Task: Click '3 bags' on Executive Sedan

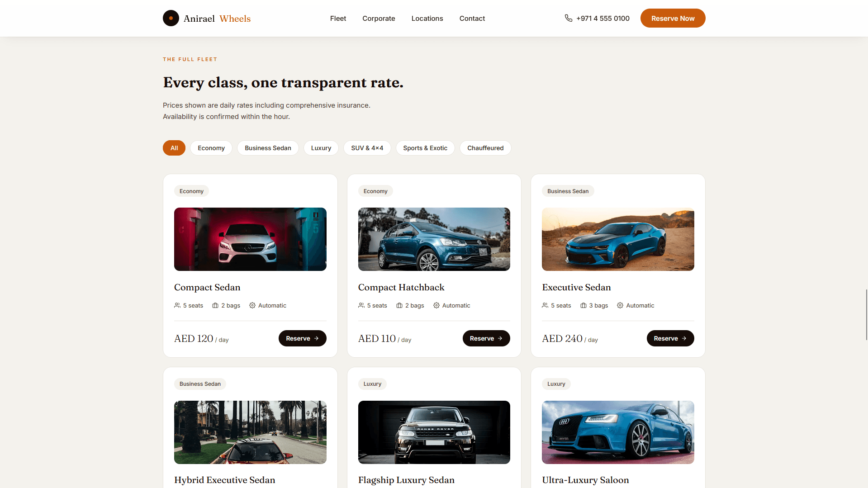Action: click(x=598, y=305)
